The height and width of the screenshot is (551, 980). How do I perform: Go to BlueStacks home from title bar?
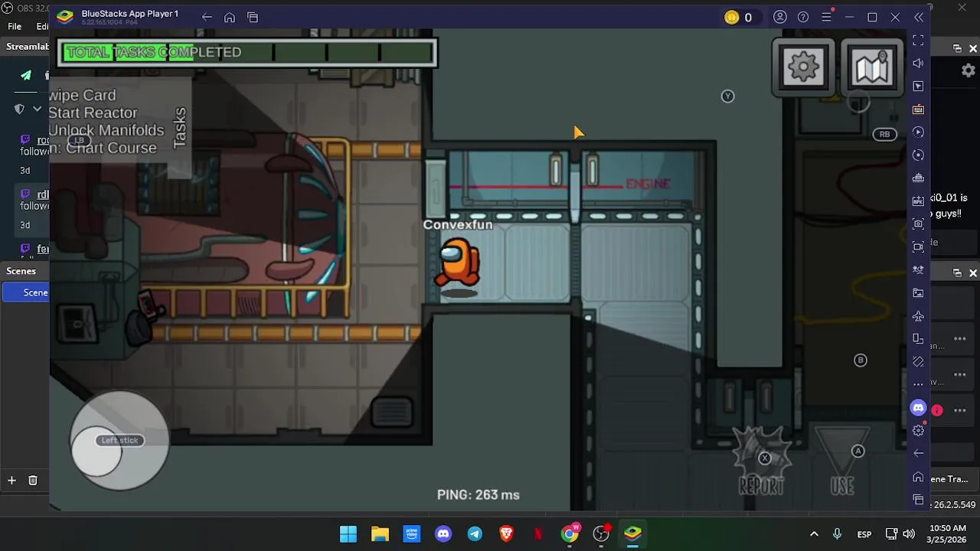point(230,17)
